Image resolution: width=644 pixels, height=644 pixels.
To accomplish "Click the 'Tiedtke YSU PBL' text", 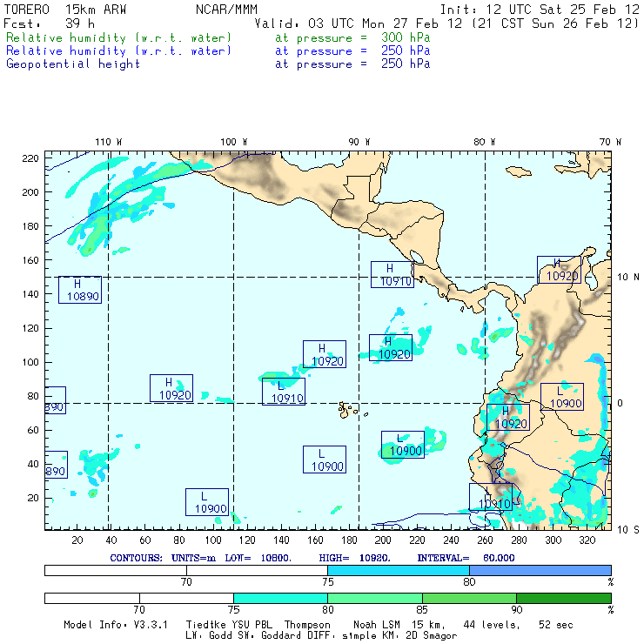I will (229, 625).
